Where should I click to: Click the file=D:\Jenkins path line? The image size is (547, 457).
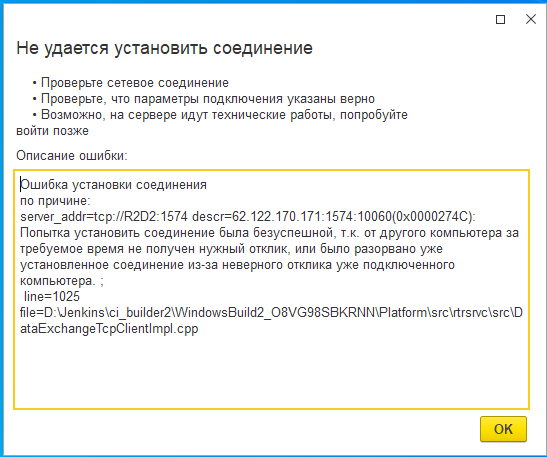[x=271, y=313]
